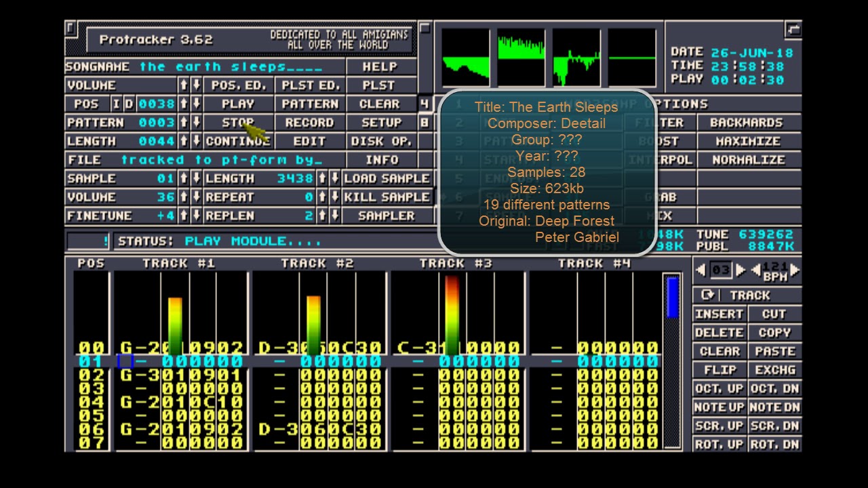Click the OCT. UP transpose button
868x488 pixels.
coord(719,389)
